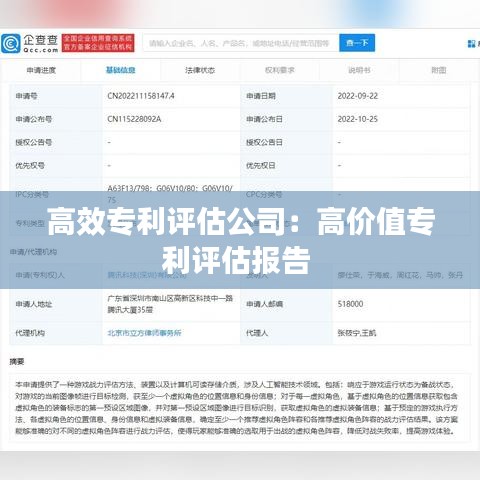Click application number CN202211158147.4
Image resolution: width=480 pixels, height=480 pixels.
coord(141,96)
